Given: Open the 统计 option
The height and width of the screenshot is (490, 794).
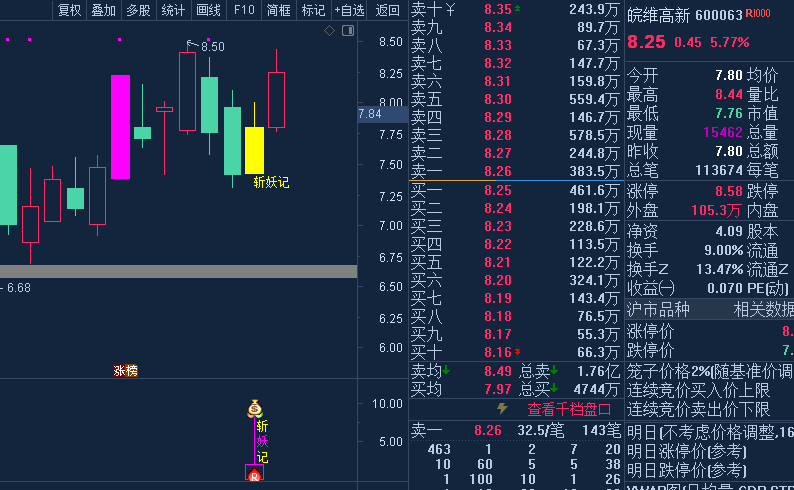Looking at the screenshot, I should pyautogui.click(x=173, y=10).
